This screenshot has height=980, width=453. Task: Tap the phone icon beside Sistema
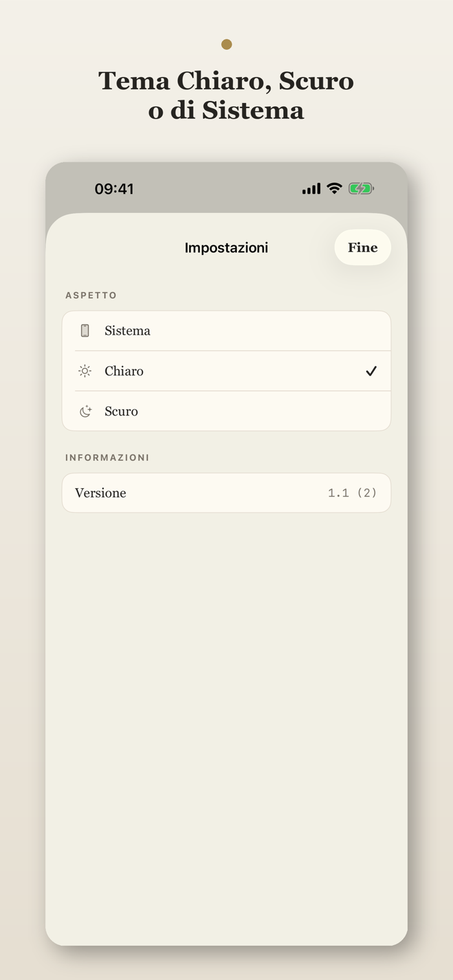tap(85, 331)
